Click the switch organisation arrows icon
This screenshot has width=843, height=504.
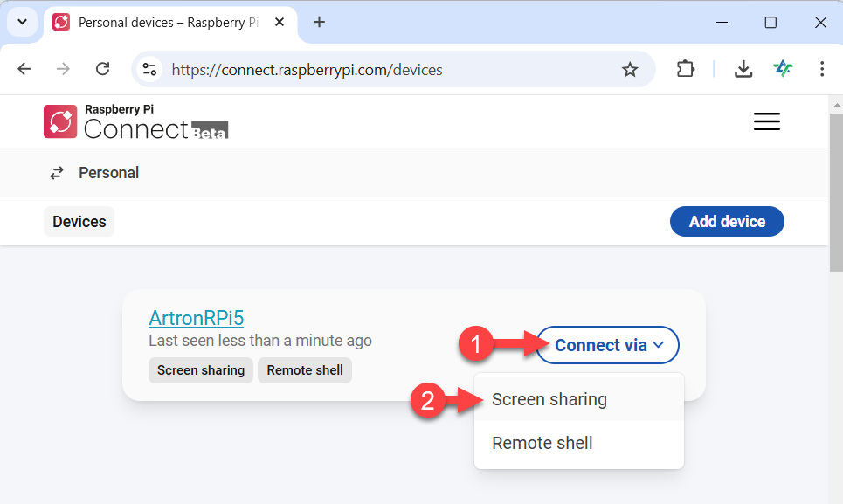pos(57,173)
